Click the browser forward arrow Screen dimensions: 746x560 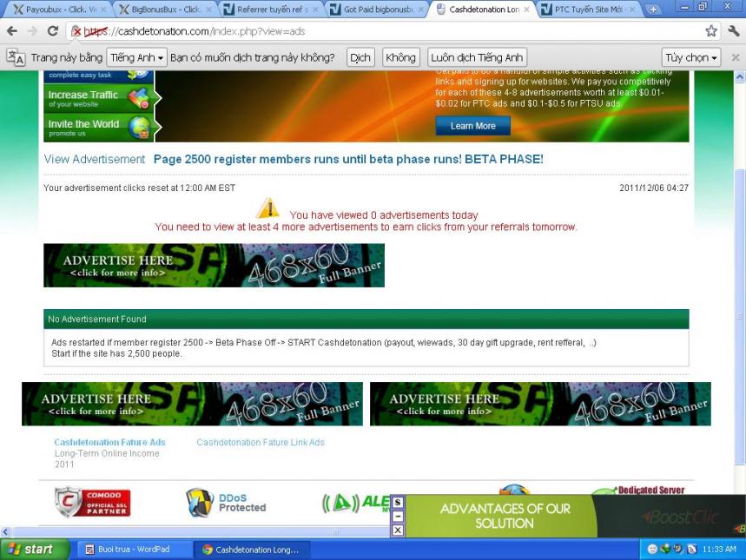[32, 31]
